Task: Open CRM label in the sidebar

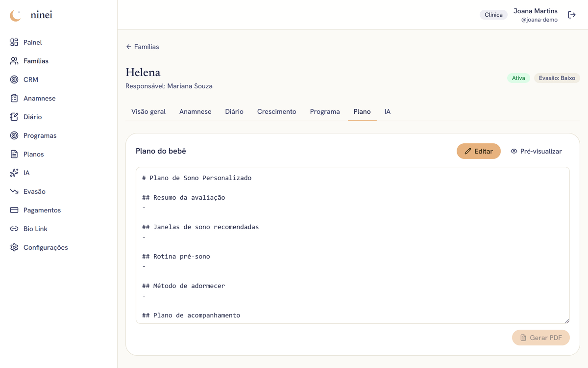Action: pyautogui.click(x=31, y=79)
